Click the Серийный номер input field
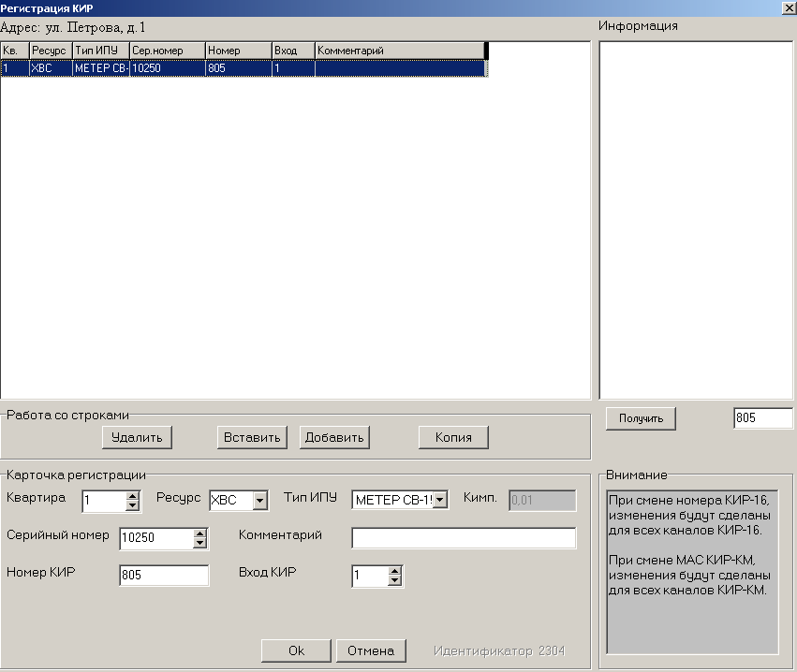The width and height of the screenshot is (797, 672). (x=155, y=538)
